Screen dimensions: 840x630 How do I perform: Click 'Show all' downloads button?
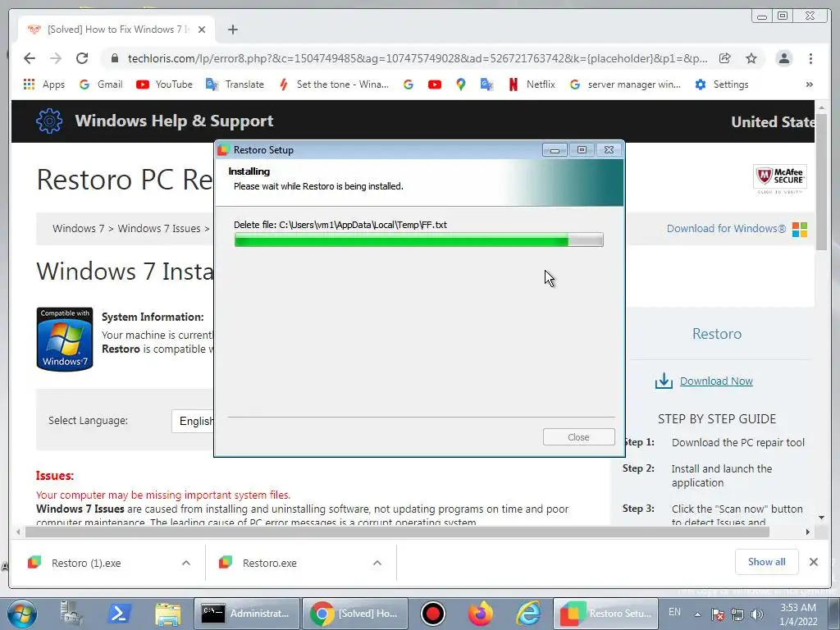[767, 562]
